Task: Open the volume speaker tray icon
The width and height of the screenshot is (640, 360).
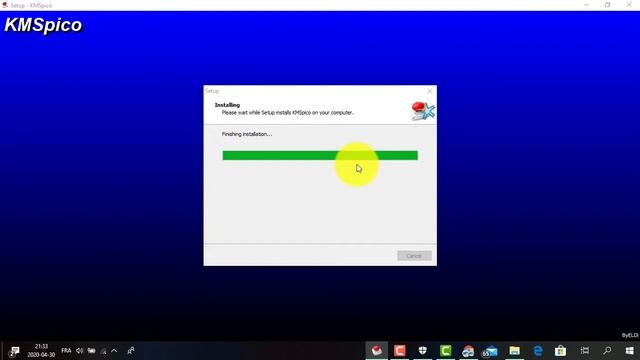Action: pos(79,351)
